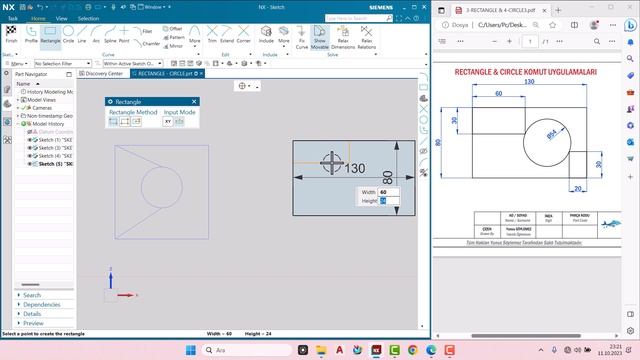Image resolution: width=640 pixels, height=360 pixels.
Task: Click the Include tool icon
Action: (266, 34)
